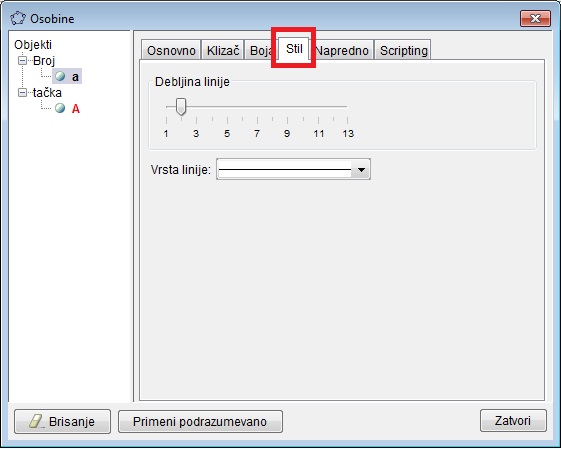The width and height of the screenshot is (561, 449).
Task: Go to the Scripting tab
Action: (x=403, y=50)
